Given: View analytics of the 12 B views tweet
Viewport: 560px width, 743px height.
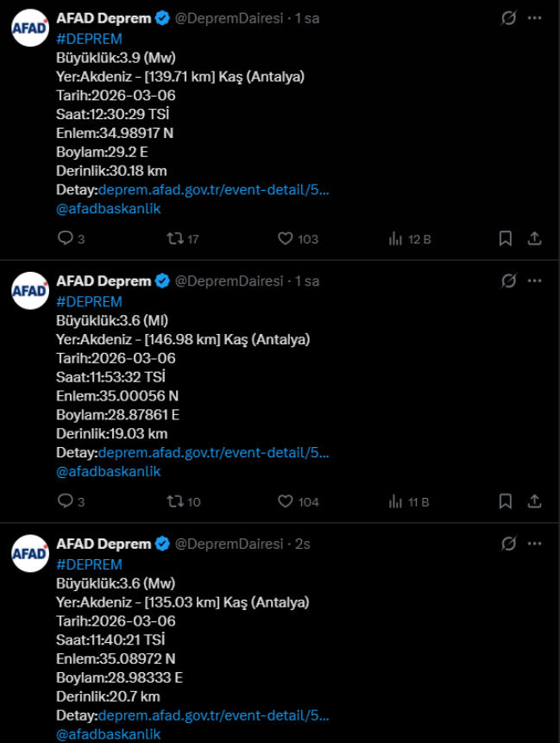Looking at the screenshot, I should (x=397, y=239).
